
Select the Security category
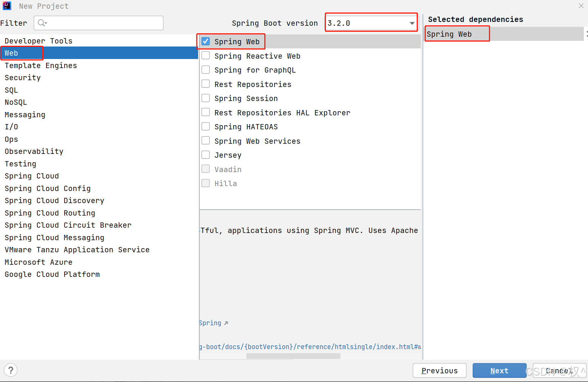99,78
